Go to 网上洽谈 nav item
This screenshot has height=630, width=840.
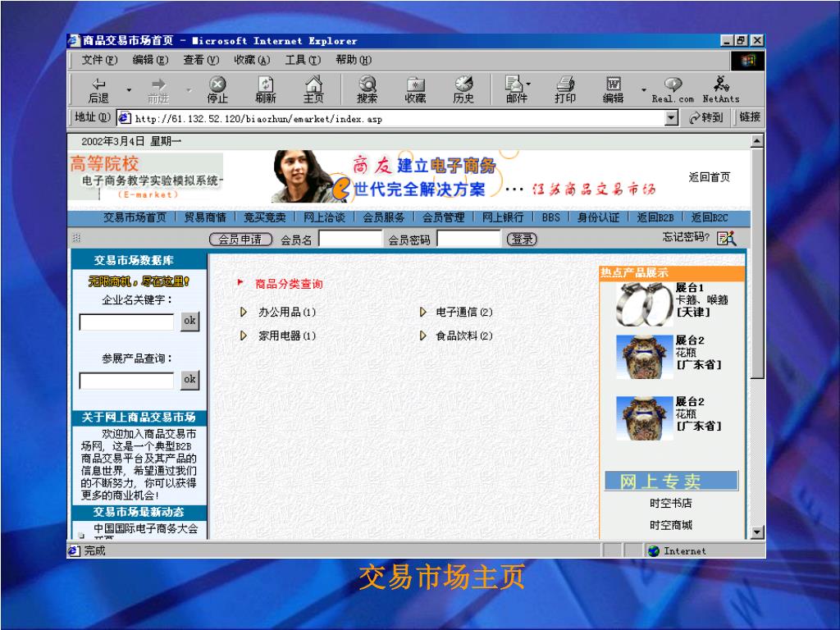click(324, 217)
